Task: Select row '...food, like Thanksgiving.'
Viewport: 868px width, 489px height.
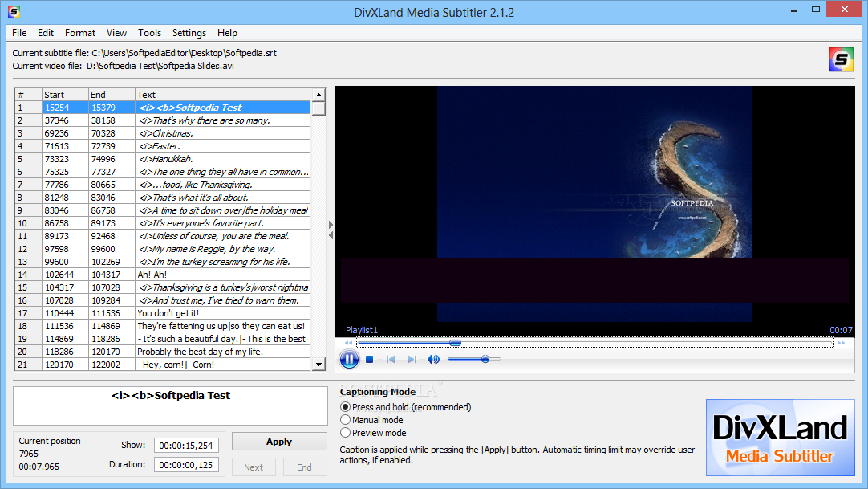Action: tap(163, 185)
